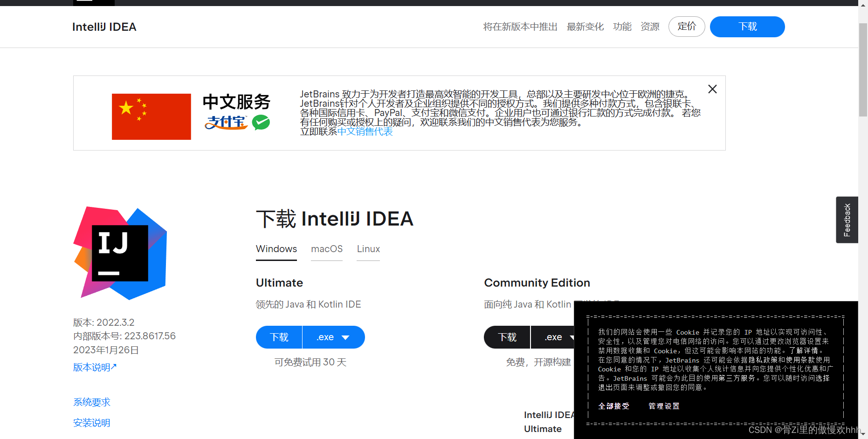Open 最新变化 nav menu item
868x439 pixels.
pyautogui.click(x=585, y=27)
